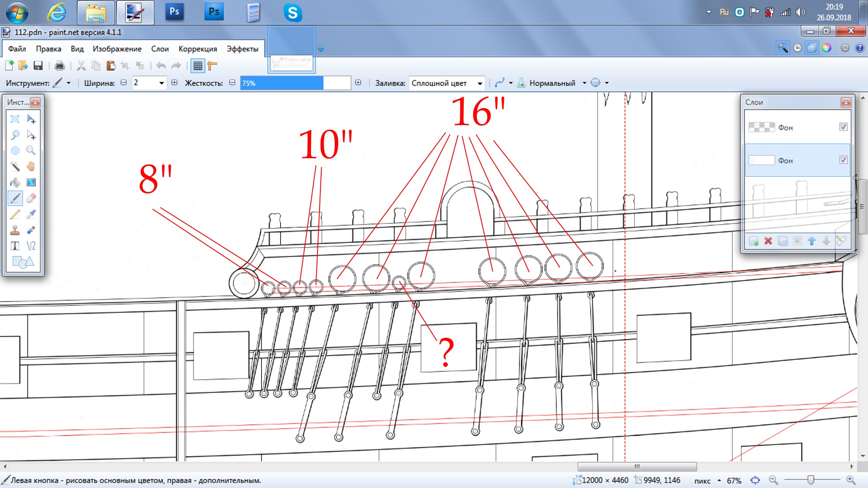Screen dimensions: 868x488
Task: Open the Правка menu
Action: pos(48,49)
